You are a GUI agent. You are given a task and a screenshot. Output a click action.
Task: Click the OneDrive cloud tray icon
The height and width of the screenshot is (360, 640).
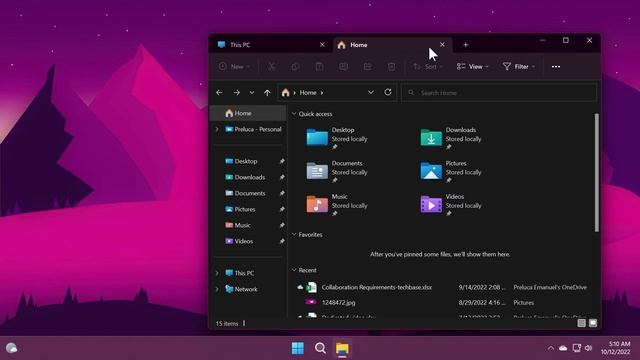563,348
